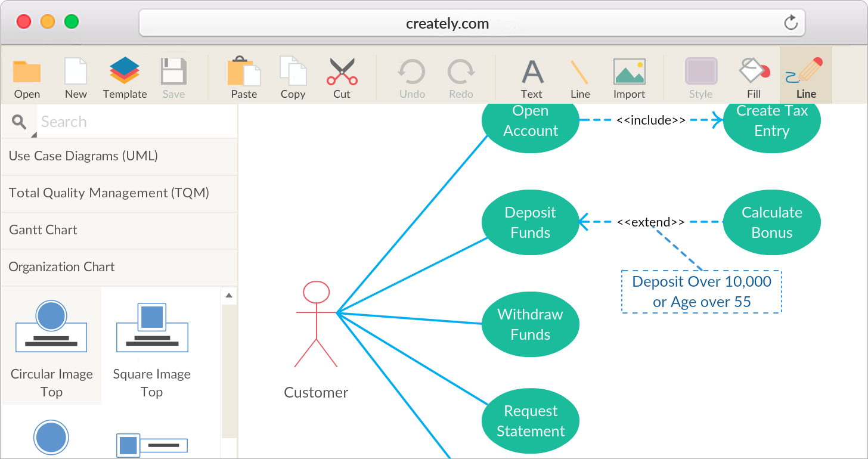Choose the Fill bucket tool
Image resolution: width=868 pixels, height=459 pixels.
[x=754, y=72]
